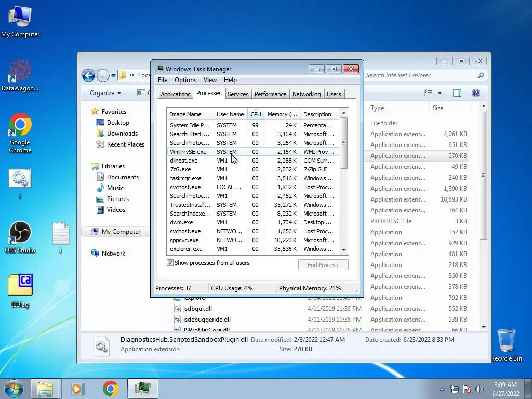Click the process list scrollbar thumb
Viewport: 532px width, 399px height.
coord(343,143)
